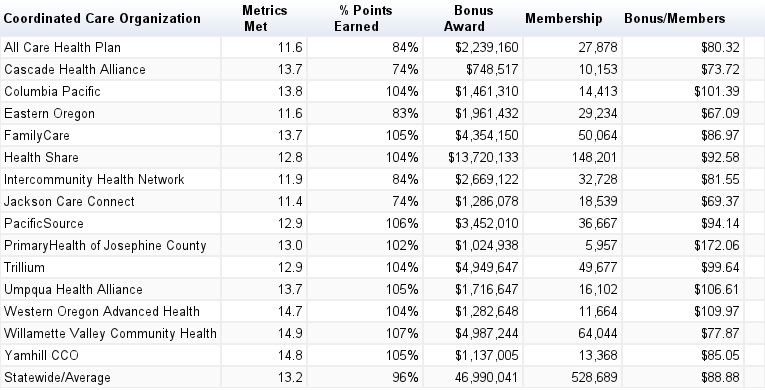Click Jackson Care Connect row label
This screenshot has width=765, height=390.
point(69,201)
